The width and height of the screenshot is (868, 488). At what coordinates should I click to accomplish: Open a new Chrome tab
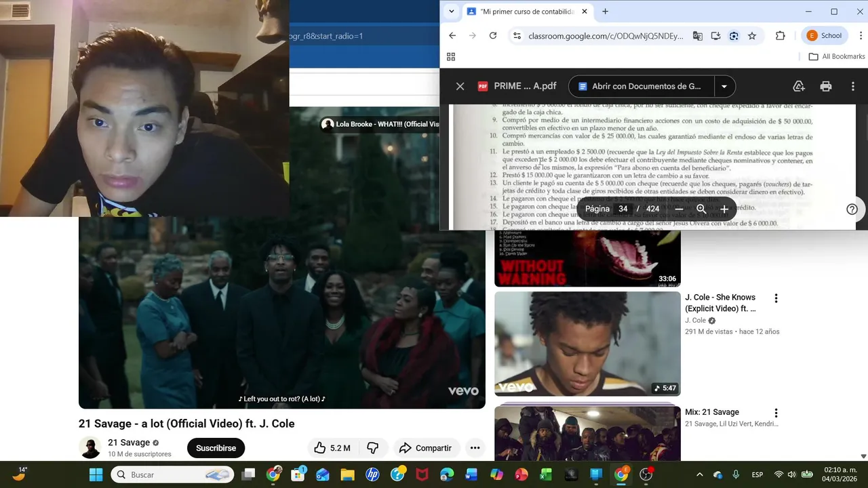click(605, 12)
